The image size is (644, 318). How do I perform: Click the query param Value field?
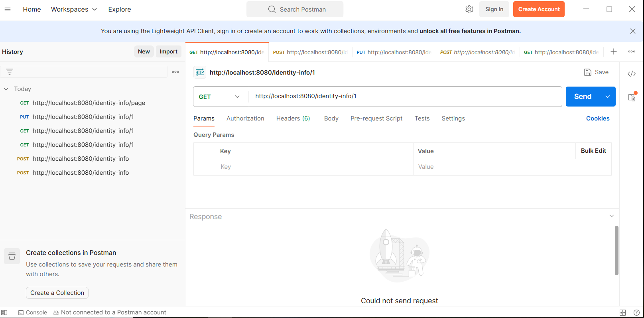(x=512, y=167)
